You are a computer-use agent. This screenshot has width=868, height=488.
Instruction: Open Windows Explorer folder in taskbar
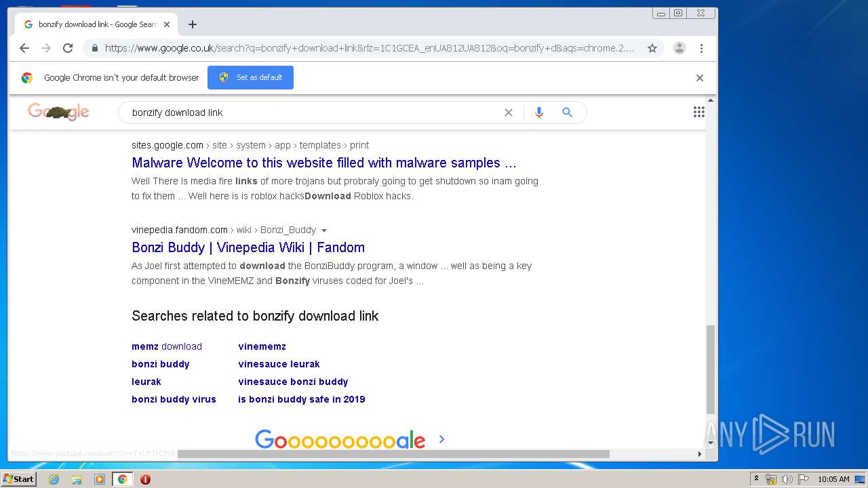pos(77,479)
